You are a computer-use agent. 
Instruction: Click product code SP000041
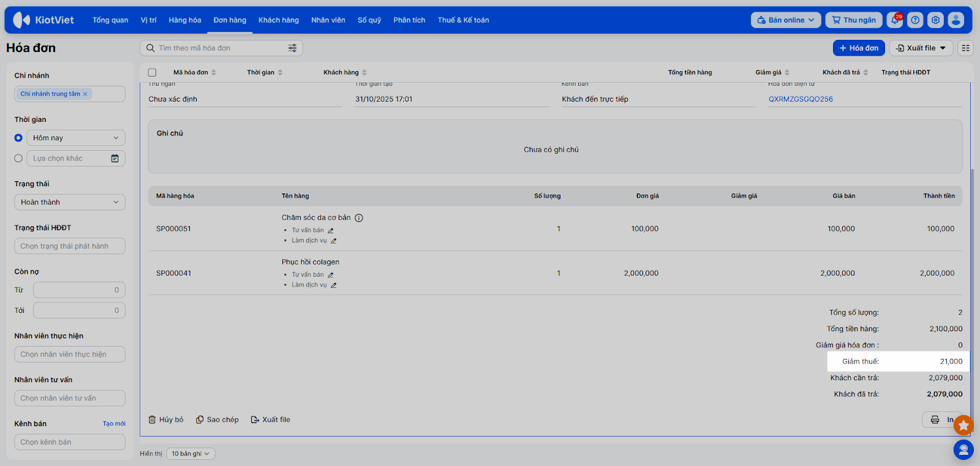pyautogui.click(x=173, y=273)
